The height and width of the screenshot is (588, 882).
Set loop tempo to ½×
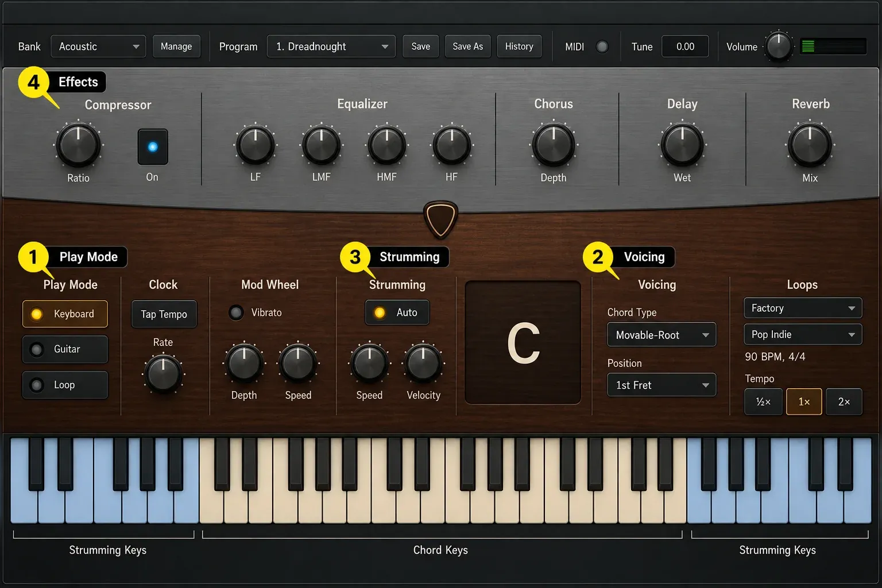click(763, 402)
